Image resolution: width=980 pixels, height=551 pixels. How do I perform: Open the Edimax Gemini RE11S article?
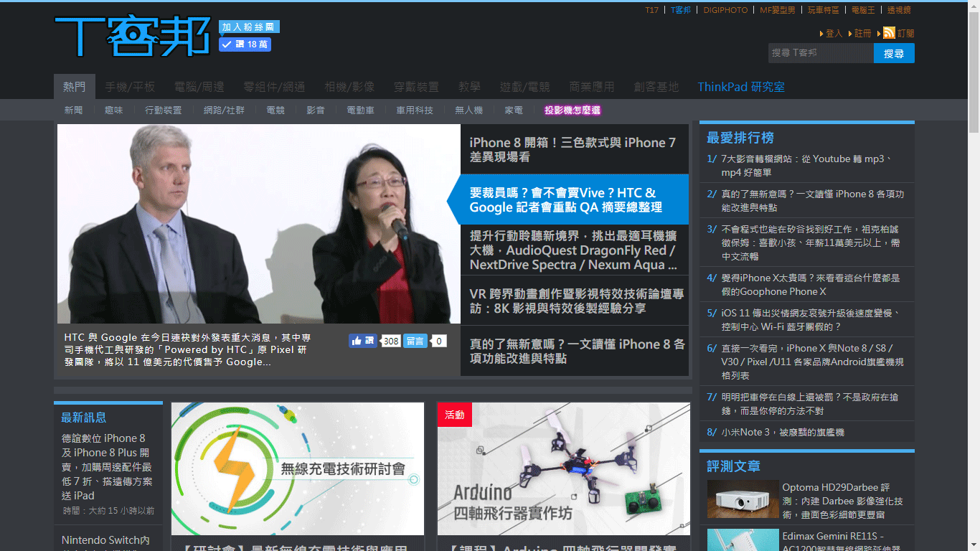point(843,542)
